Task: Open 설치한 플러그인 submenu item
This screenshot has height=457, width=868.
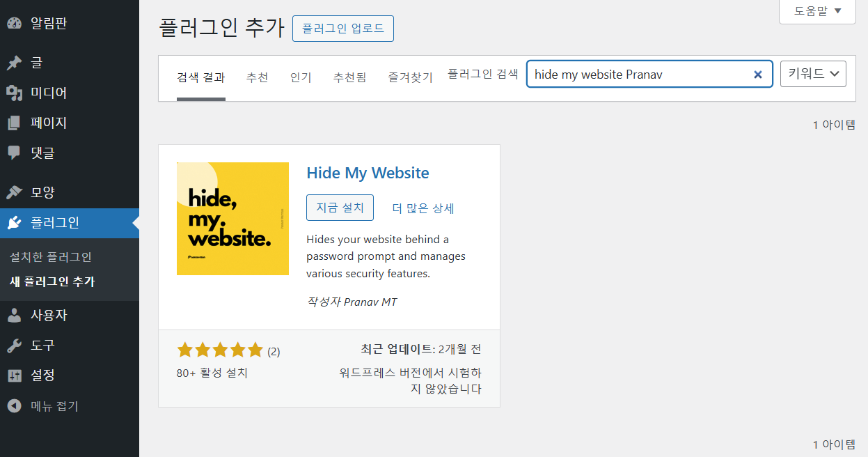Action: (51, 256)
